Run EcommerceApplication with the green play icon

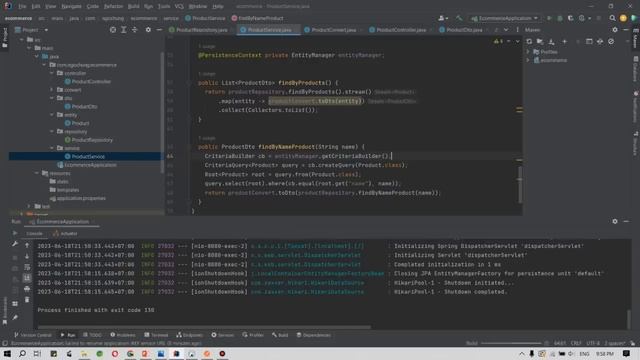tap(549, 18)
